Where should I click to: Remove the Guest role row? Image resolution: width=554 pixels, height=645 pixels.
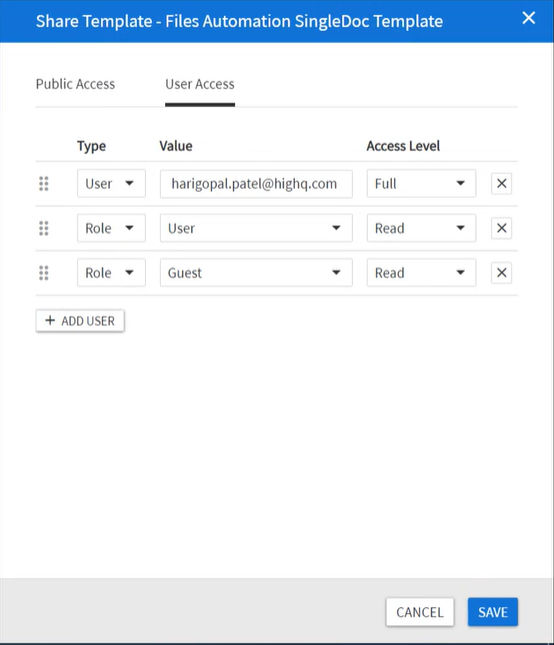pyautogui.click(x=501, y=272)
